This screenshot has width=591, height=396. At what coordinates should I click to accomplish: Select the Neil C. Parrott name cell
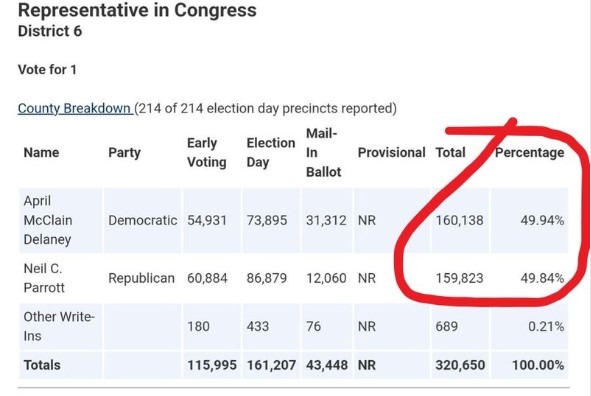click(44, 278)
